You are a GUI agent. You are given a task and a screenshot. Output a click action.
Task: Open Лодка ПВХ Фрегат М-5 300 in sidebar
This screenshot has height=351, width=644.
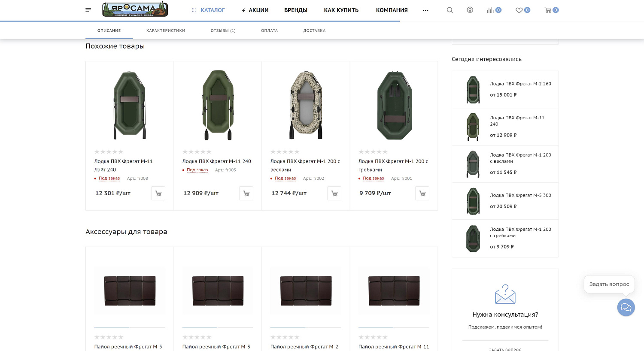pyautogui.click(x=520, y=195)
